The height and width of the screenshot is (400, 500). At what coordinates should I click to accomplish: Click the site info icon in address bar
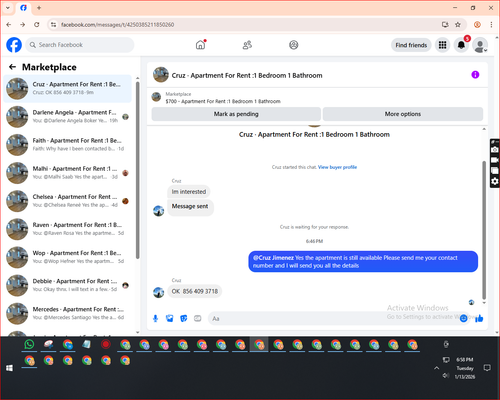(x=53, y=24)
